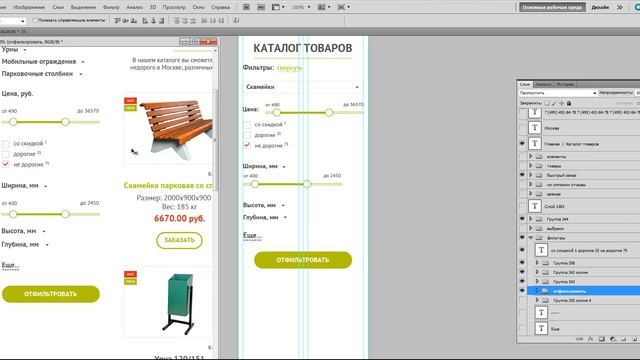640x360 pixels.
Task: Hide the 'Группа 344' group
Action: point(522,219)
